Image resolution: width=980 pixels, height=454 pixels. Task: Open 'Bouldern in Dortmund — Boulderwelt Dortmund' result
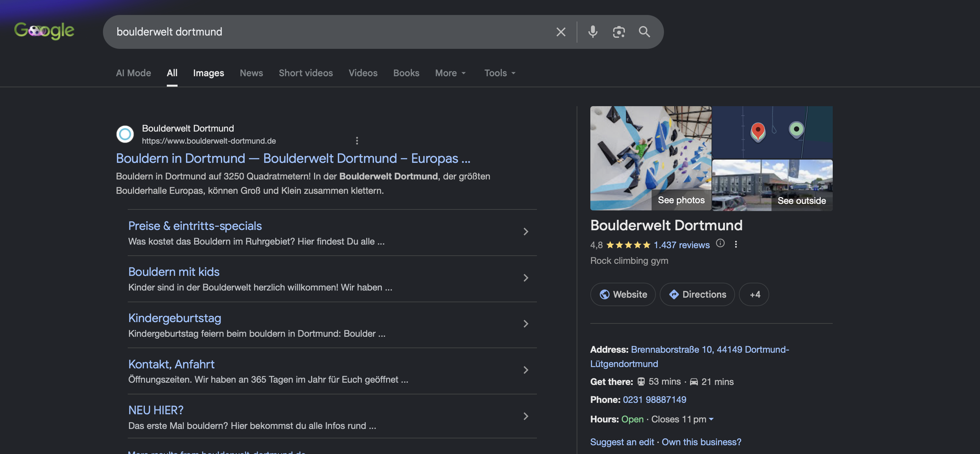pyautogui.click(x=293, y=158)
